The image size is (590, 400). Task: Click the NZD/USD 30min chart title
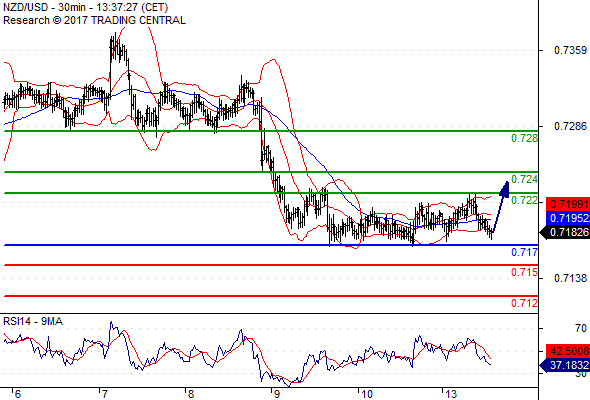[x=85, y=7]
